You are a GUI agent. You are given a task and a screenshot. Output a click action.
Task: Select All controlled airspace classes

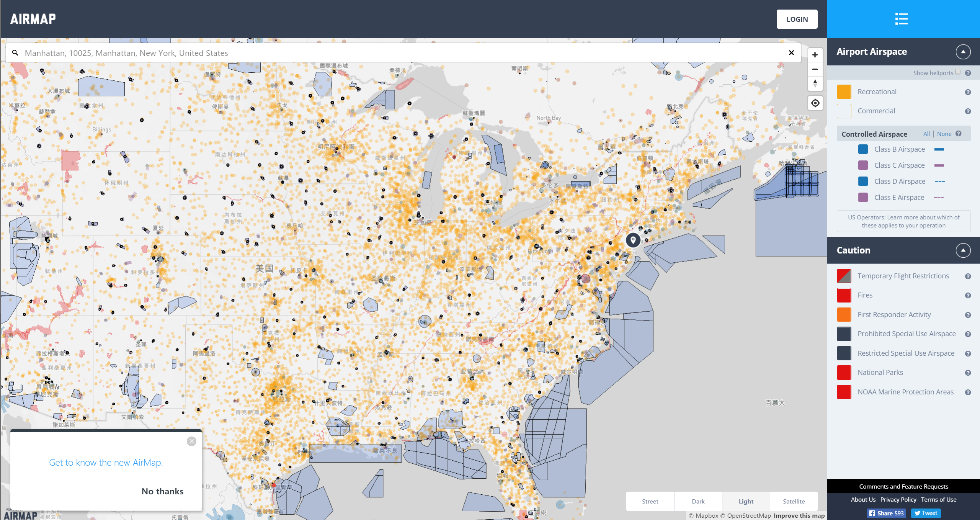point(926,134)
